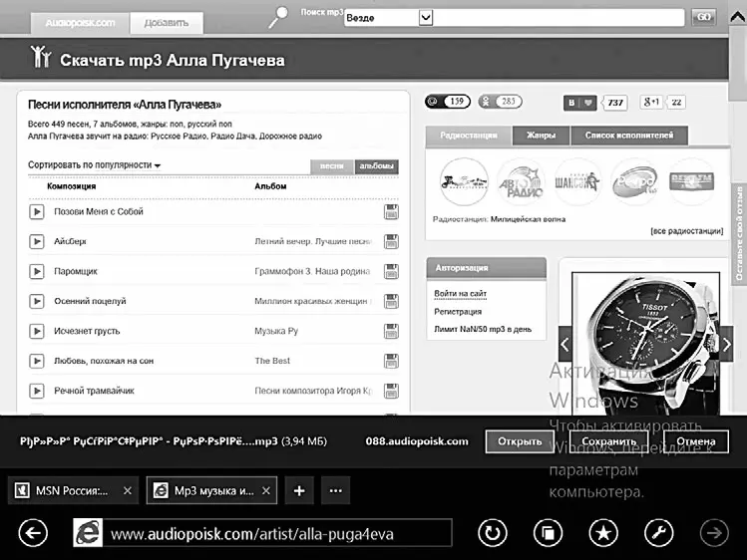Open the Везде search scope dropdown
The image size is (747, 560).
388,18
